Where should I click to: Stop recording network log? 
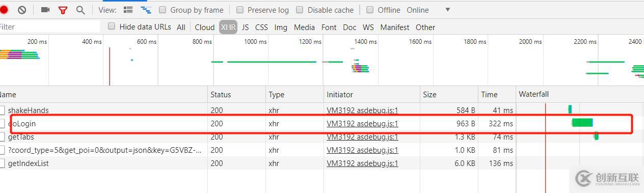(x=4, y=10)
